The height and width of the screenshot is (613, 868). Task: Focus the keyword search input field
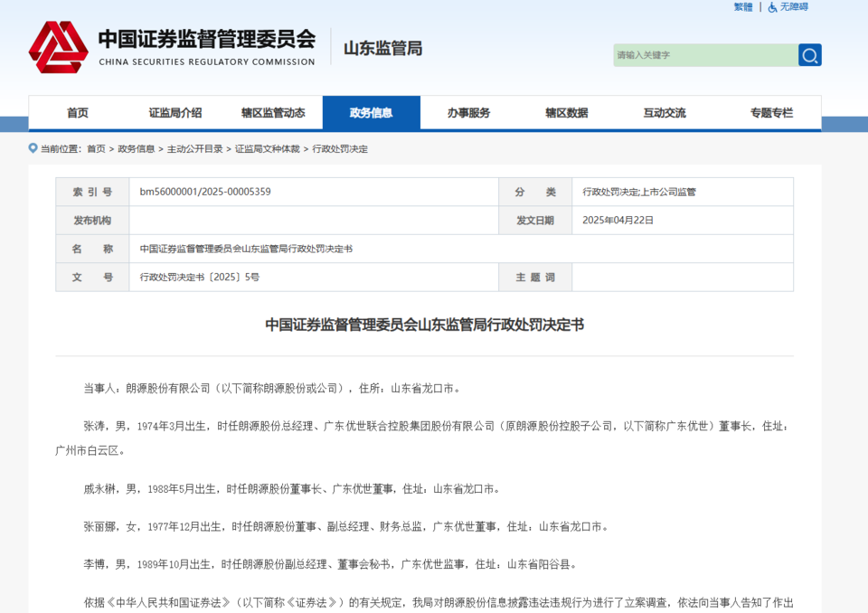coord(704,55)
